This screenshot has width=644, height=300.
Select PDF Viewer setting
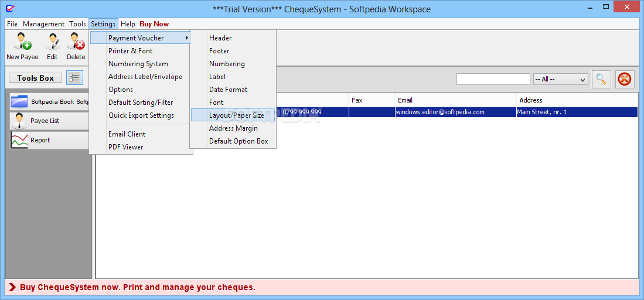click(141, 146)
